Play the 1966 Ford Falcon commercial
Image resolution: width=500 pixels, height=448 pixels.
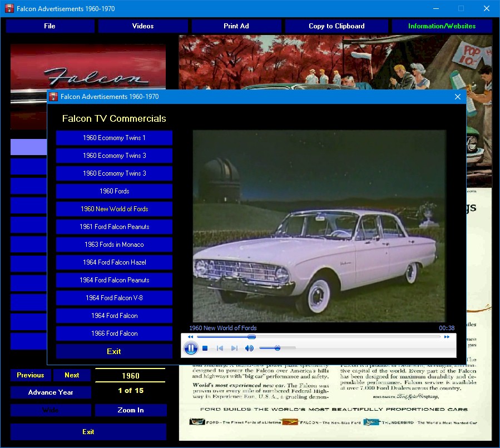pos(114,333)
